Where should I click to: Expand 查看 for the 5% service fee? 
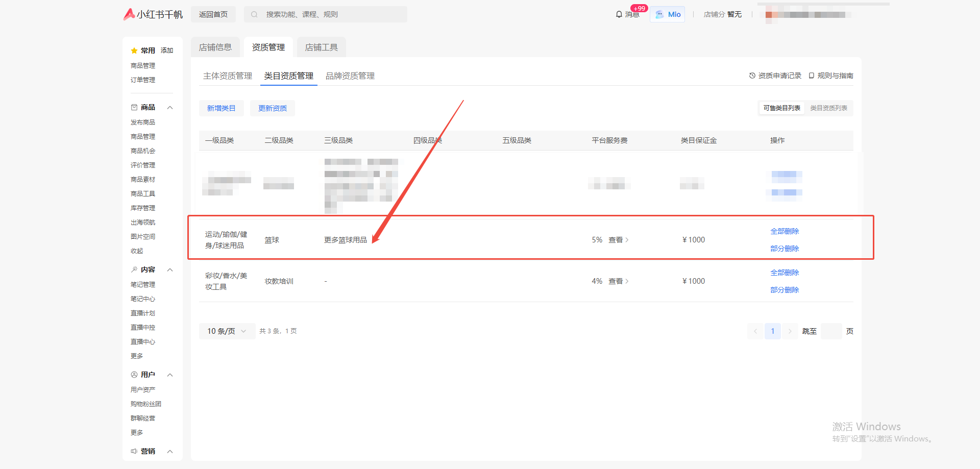tap(619, 240)
